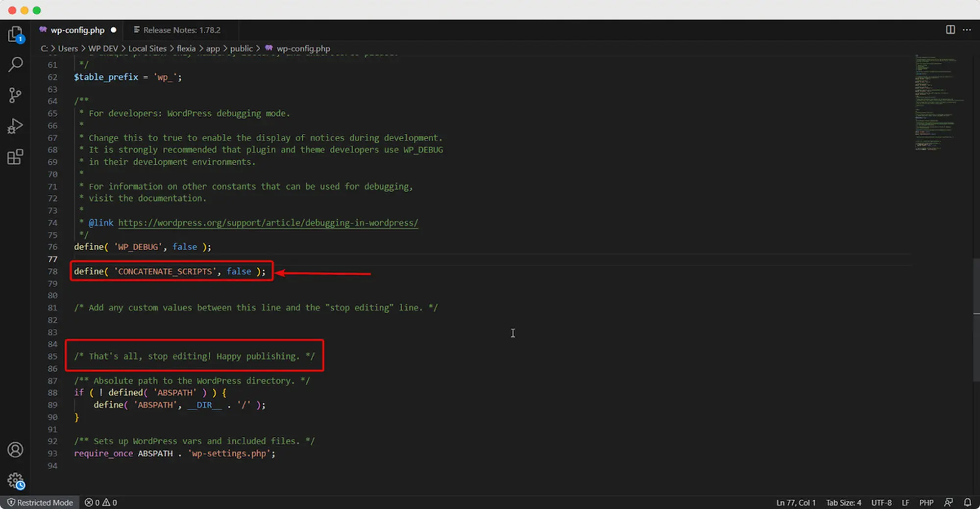Open the debugging-in-wordpress documentation link
This screenshot has width=980, height=509.
point(268,223)
